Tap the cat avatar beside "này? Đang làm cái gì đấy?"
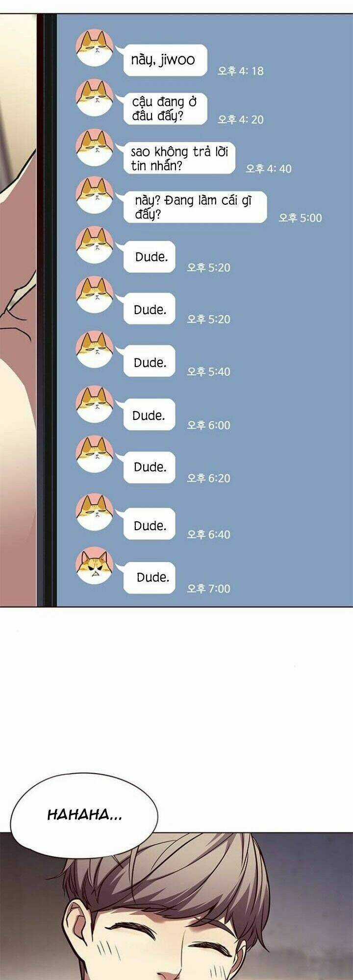 pos(95,195)
